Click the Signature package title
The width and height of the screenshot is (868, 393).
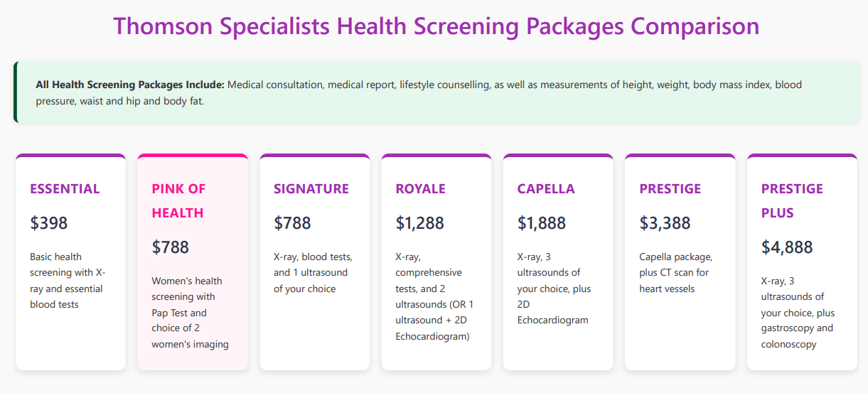[x=311, y=188]
